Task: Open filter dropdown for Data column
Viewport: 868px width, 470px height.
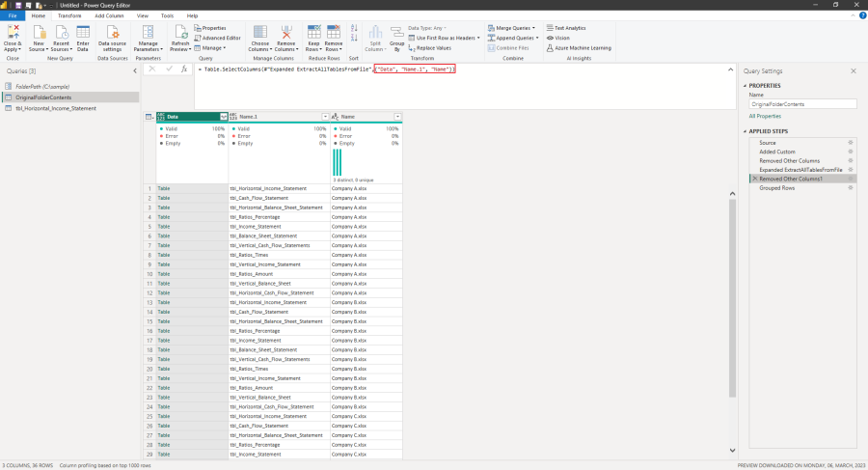Action: (x=224, y=117)
